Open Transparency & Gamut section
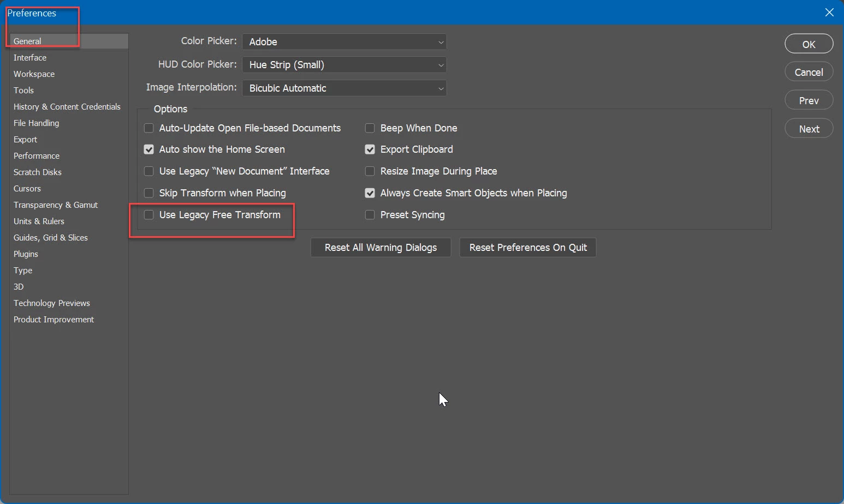 point(69,205)
